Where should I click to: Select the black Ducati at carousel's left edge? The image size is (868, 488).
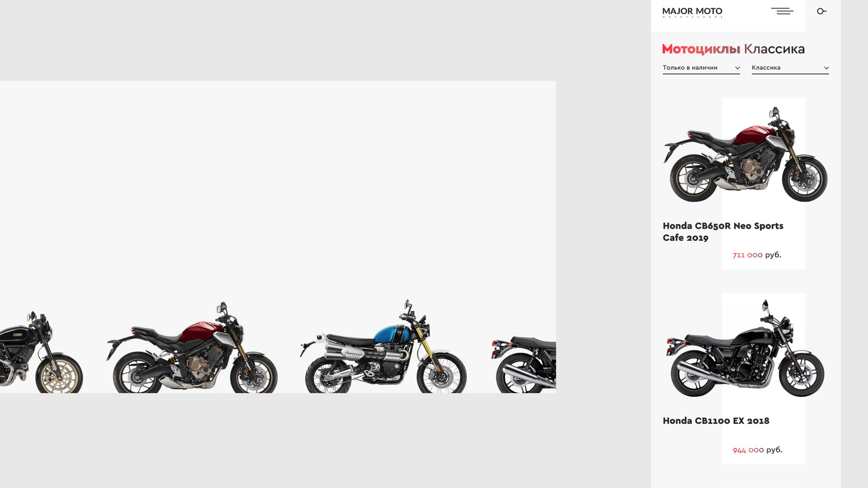point(41,352)
